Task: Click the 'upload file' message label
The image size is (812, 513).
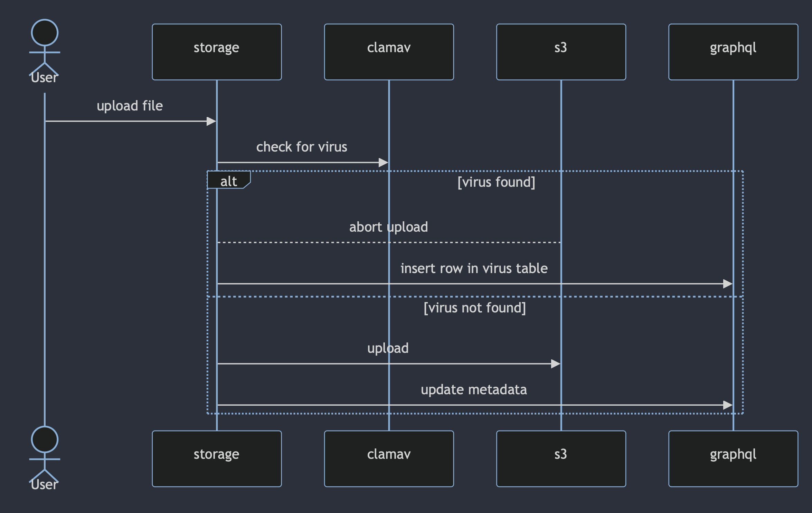Action: click(130, 106)
